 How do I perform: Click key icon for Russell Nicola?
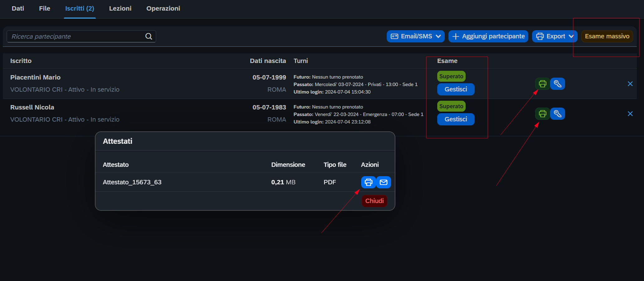(558, 114)
